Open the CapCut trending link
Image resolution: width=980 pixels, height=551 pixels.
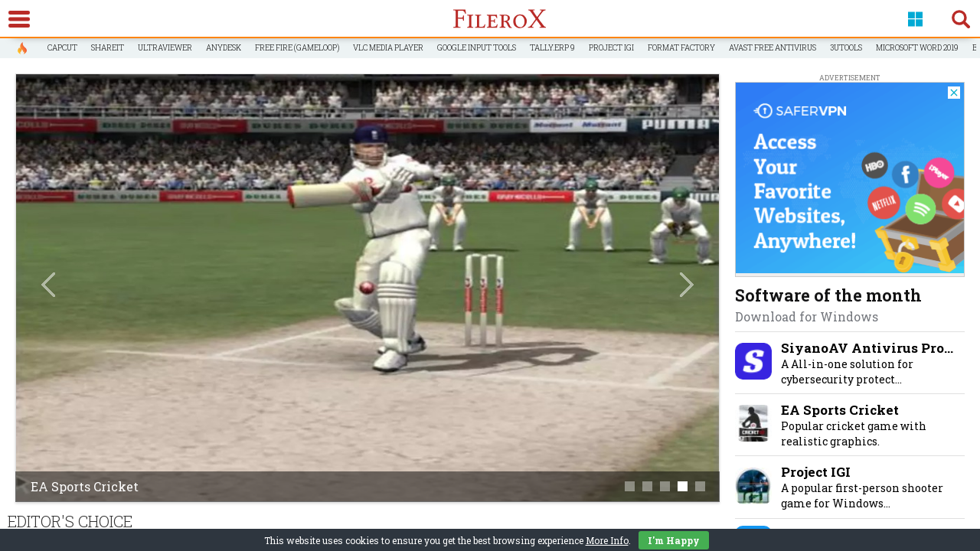pyautogui.click(x=62, y=48)
